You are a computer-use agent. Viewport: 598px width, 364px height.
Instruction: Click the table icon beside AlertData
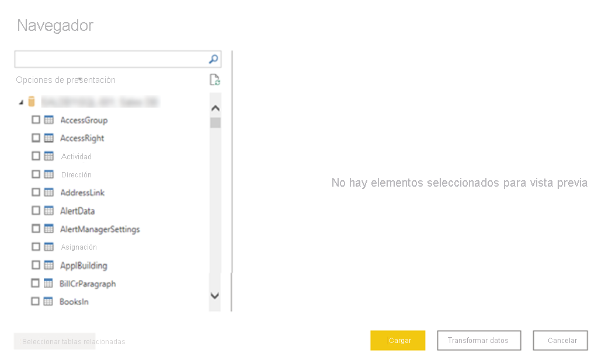[x=49, y=211]
